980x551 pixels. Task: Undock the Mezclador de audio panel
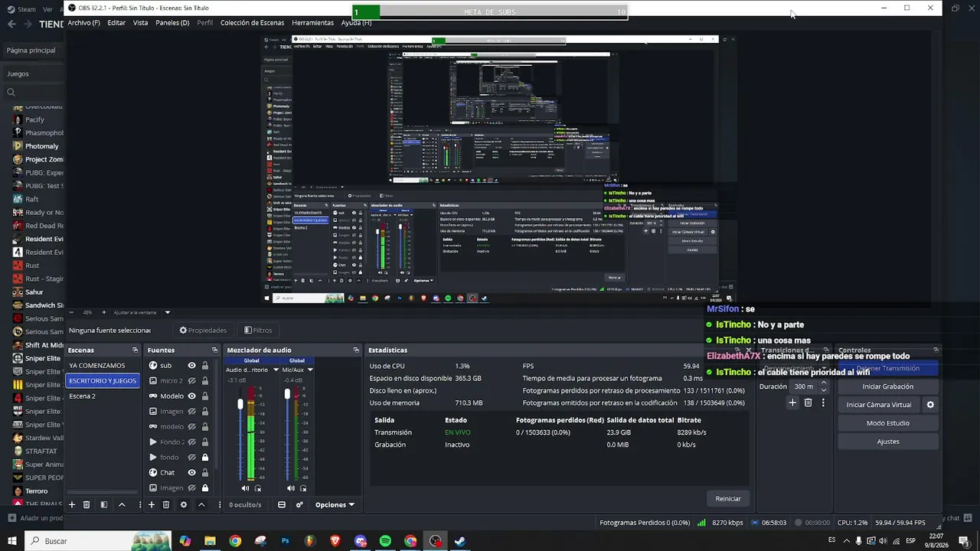point(356,350)
